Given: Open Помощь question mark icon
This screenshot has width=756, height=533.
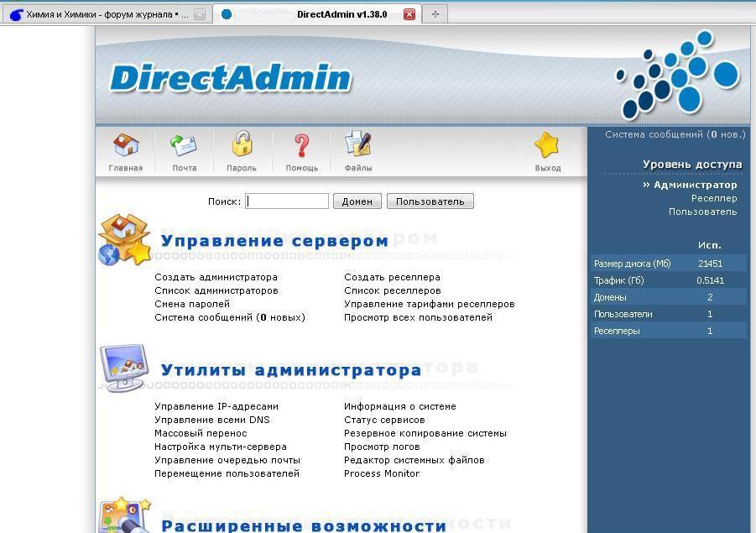Looking at the screenshot, I should coord(301,146).
